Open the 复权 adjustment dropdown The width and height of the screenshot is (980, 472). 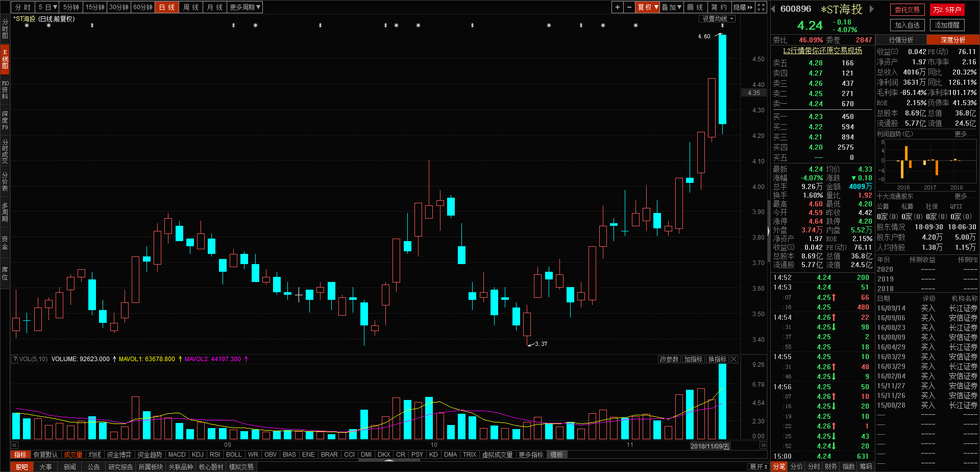click(647, 7)
